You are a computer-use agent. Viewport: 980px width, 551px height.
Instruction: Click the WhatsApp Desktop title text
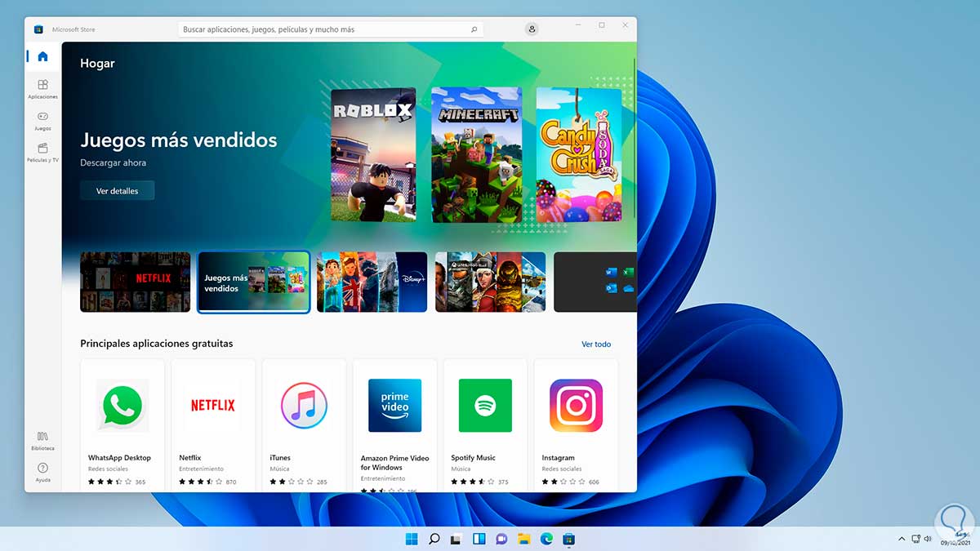point(119,458)
